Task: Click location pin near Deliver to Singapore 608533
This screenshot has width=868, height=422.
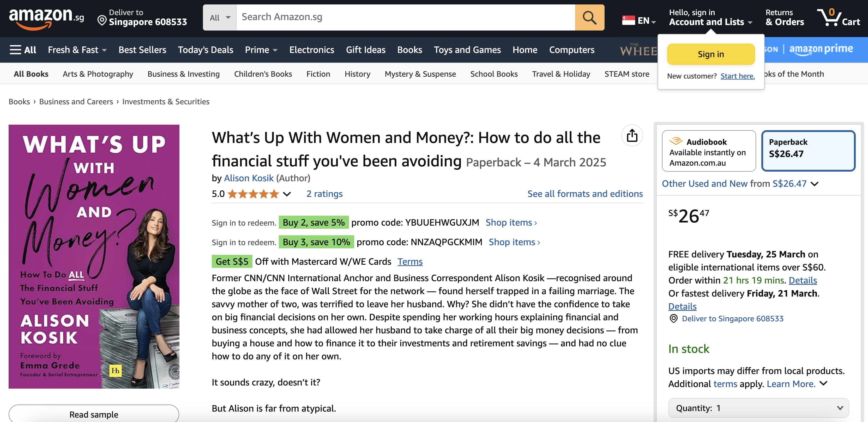Action: point(673,318)
